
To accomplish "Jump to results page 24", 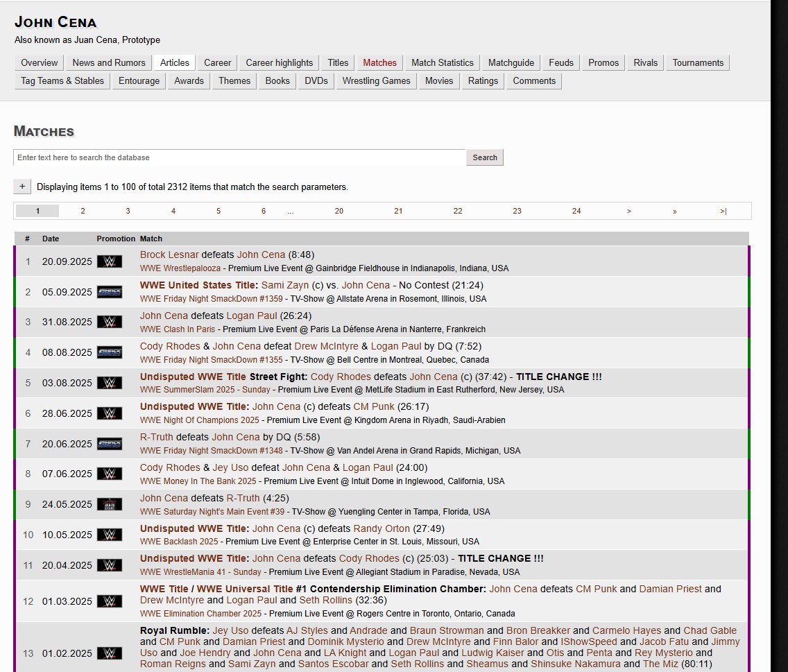I will pos(576,211).
